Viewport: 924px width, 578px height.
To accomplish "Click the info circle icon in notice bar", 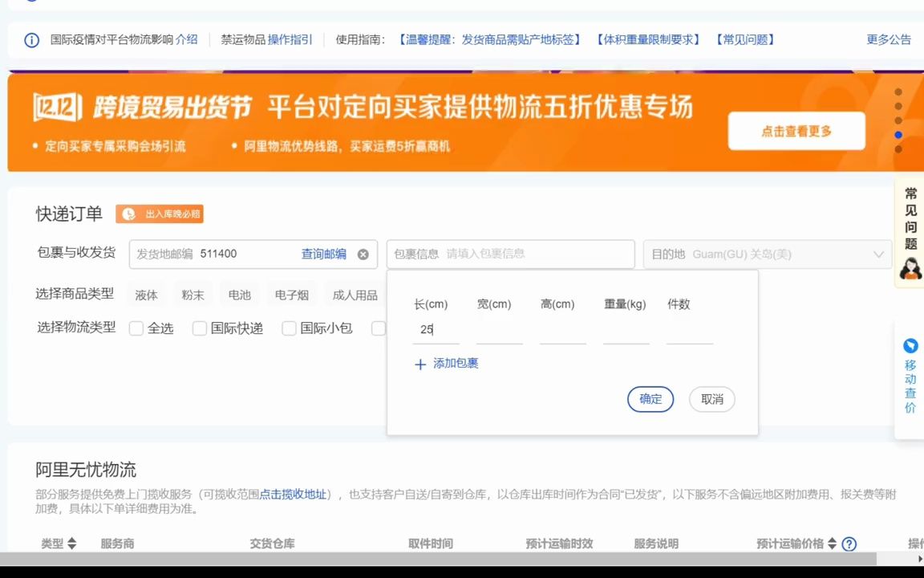I will [31, 40].
